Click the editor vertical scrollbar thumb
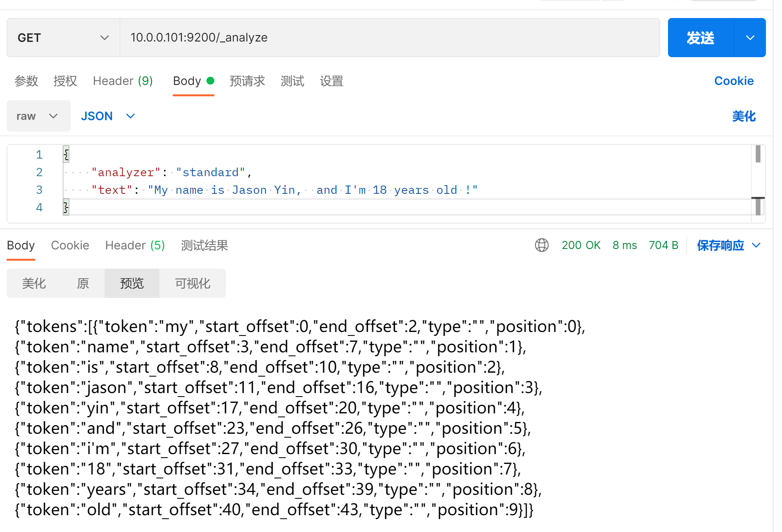782x532 pixels. [x=758, y=153]
